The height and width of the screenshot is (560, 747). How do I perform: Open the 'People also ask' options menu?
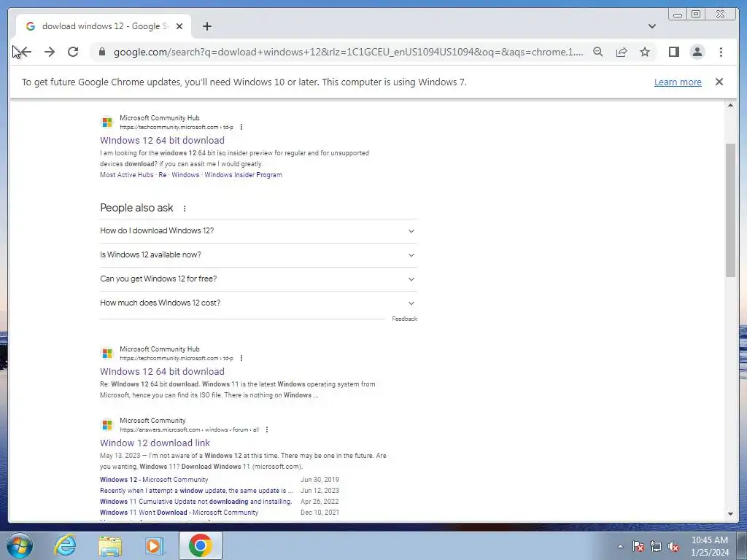[x=185, y=208]
